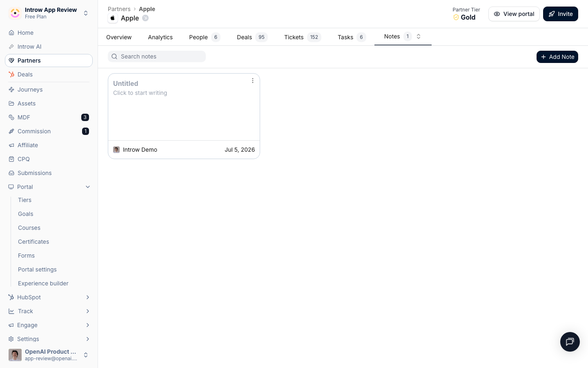
Task: Open Certificates under Portal
Action: coord(33,242)
